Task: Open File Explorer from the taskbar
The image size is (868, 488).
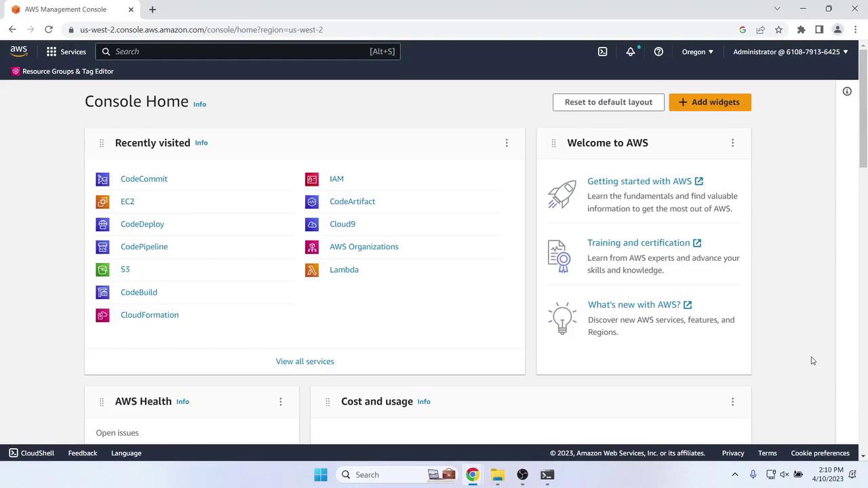Action: (498, 474)
